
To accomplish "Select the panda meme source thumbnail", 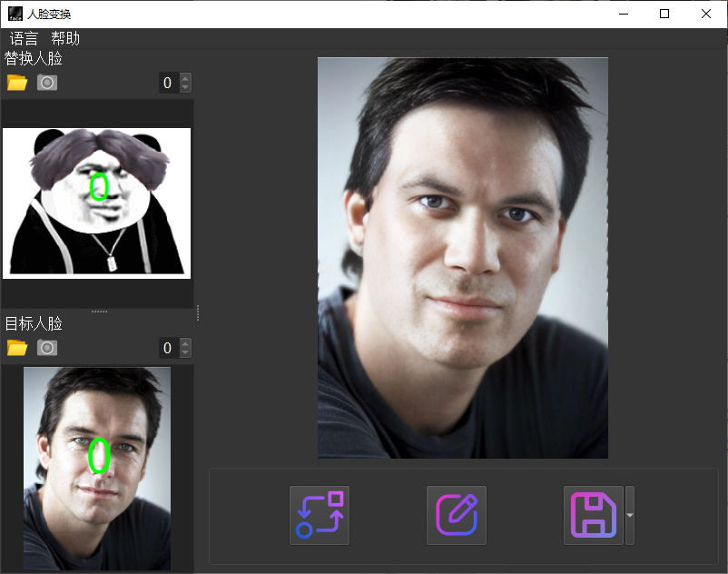I will point(96,203).
